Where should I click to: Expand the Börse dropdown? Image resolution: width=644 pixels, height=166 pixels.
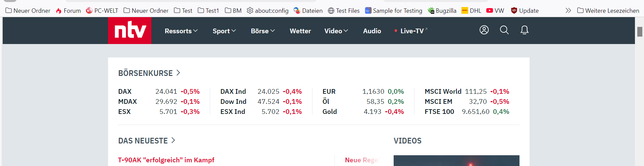pyautogui.click(x=263, y=31)
